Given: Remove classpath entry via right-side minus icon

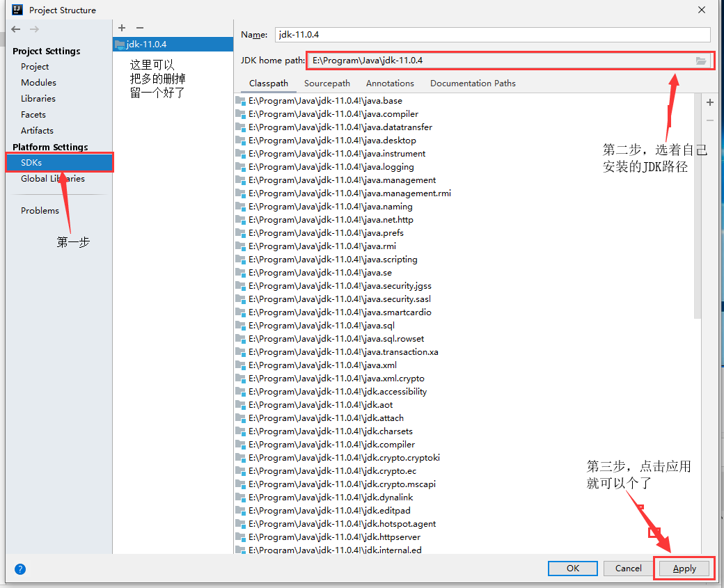Looking at the screenshot, I should click(709, 120).
